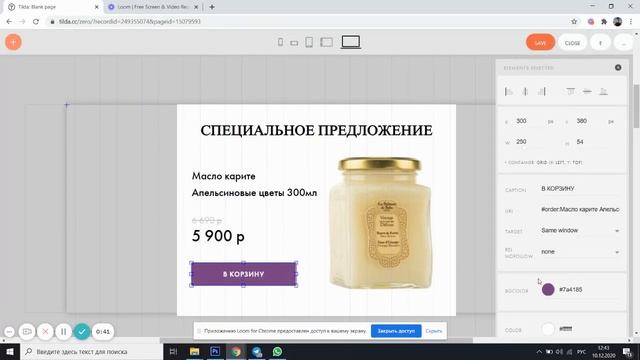
Task: Align selected elements to horizontal center
Action: coord(525,91)
